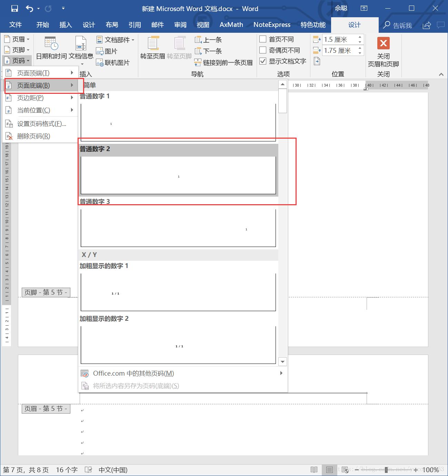The image size is (448, 476).
Task: Expand 页面顶端 submenu
Action: coord(40,73)
